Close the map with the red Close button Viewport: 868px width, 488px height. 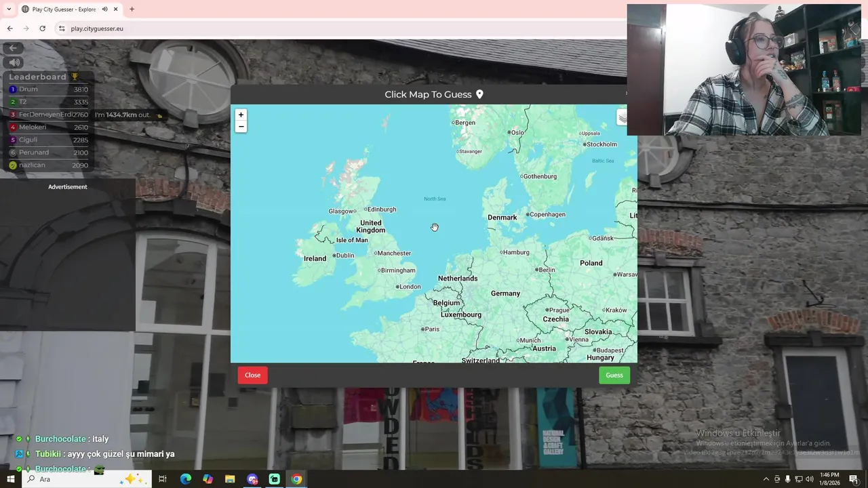click(252, 375)
